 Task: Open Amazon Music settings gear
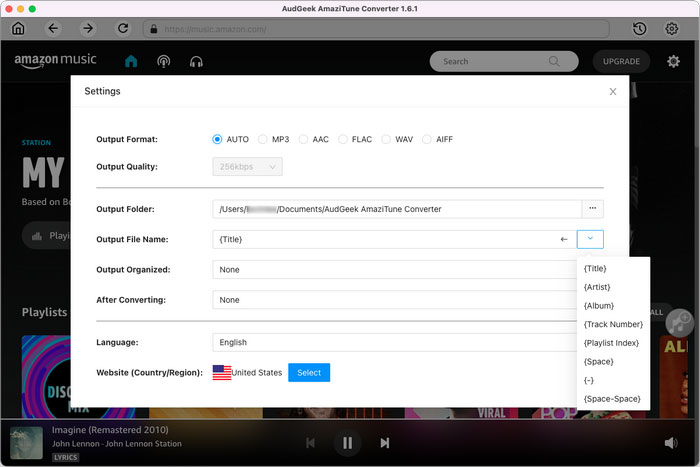pyautogui.click(x=673, y=61)
